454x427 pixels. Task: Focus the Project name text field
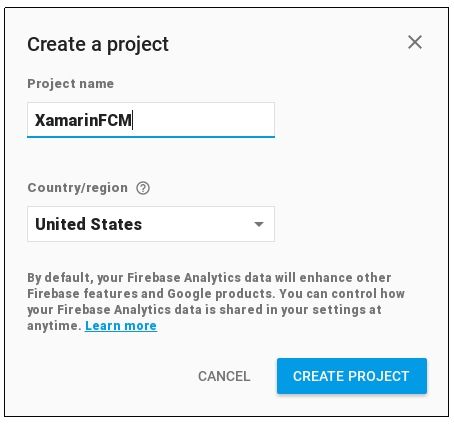click(x=151, y=120)
